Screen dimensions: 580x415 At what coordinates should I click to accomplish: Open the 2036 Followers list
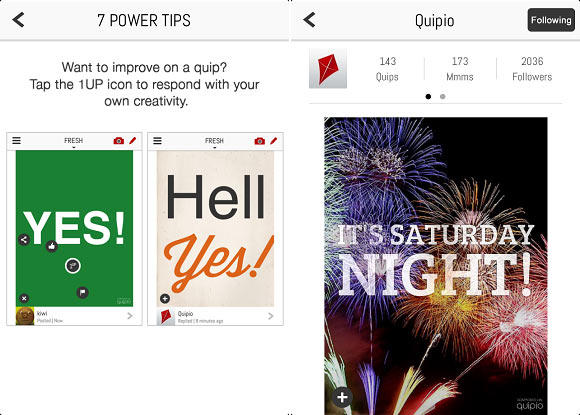point(532,69)
